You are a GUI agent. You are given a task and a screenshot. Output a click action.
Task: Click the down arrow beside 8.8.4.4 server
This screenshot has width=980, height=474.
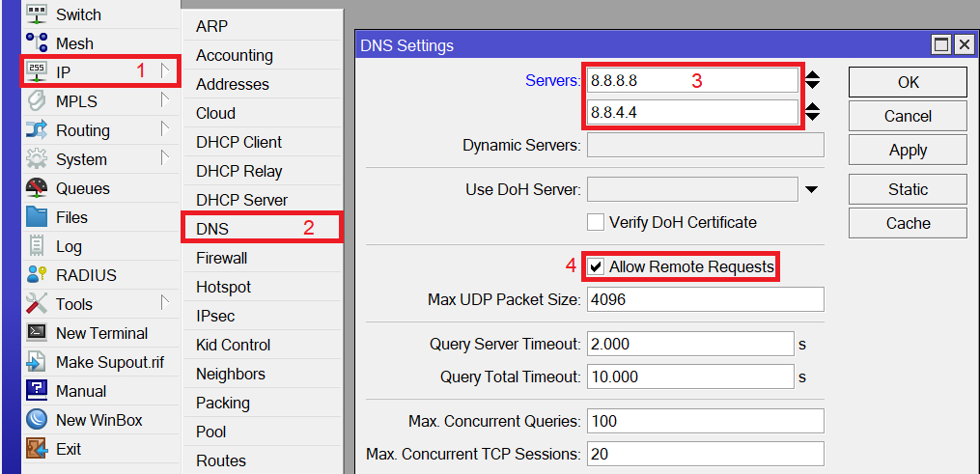(x=812, y=118)
